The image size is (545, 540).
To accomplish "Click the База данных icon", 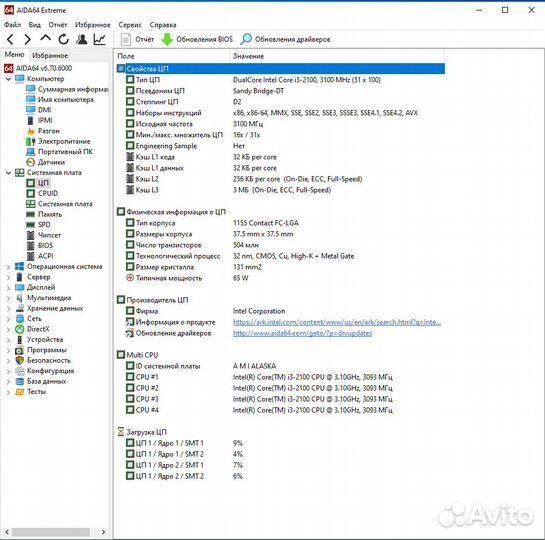I will pyautogui.click(x=20, y=381).
